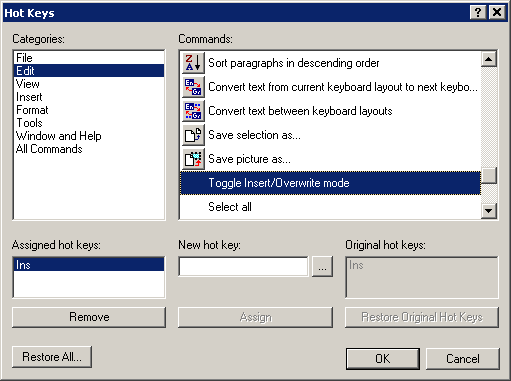
Task: Click the Assign button
Action: click(x=255, y=317)
